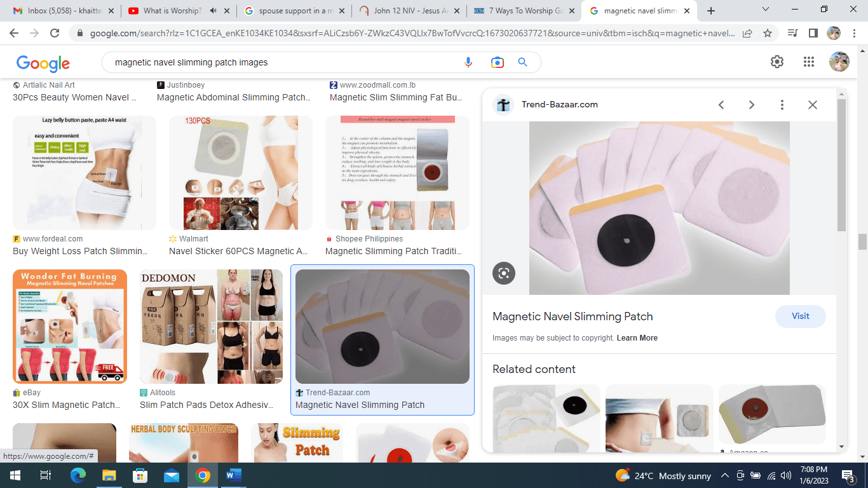Reload the page

click(x=55, y=33)
